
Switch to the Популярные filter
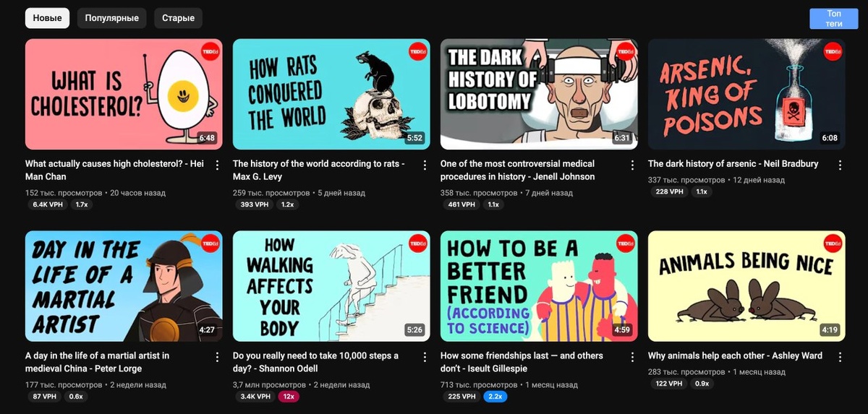coord(111,18)
